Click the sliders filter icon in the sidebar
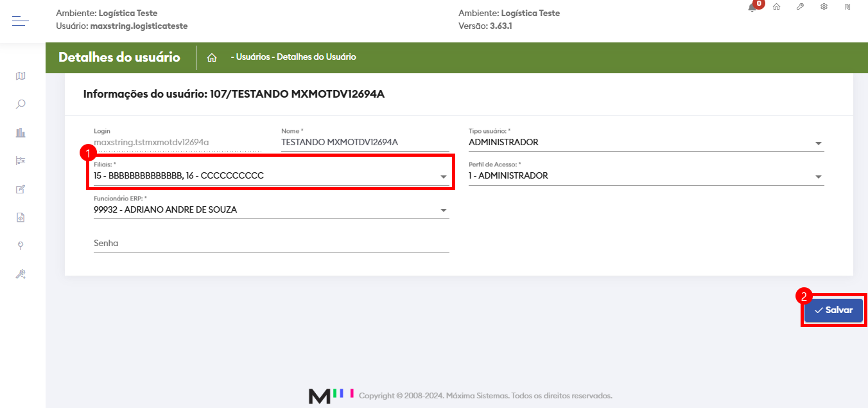 (20, 160)
